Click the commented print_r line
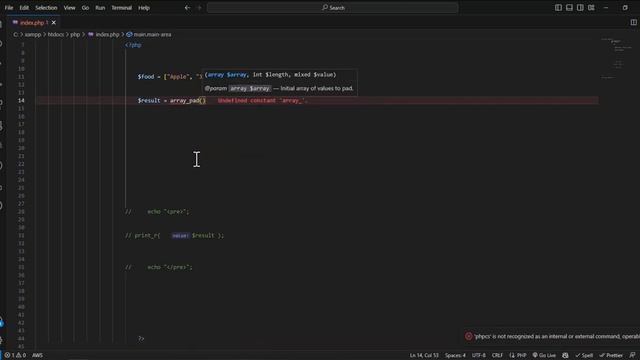 point(175,236)
